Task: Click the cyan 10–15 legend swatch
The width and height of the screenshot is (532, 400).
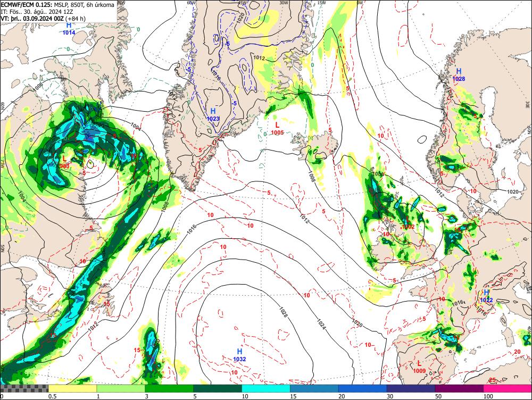Action: tap(266, 388)
